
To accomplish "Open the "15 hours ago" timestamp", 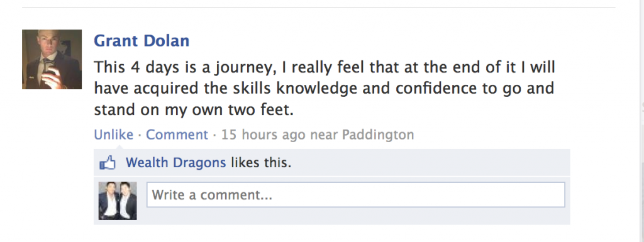I will [x=264, y=135].
